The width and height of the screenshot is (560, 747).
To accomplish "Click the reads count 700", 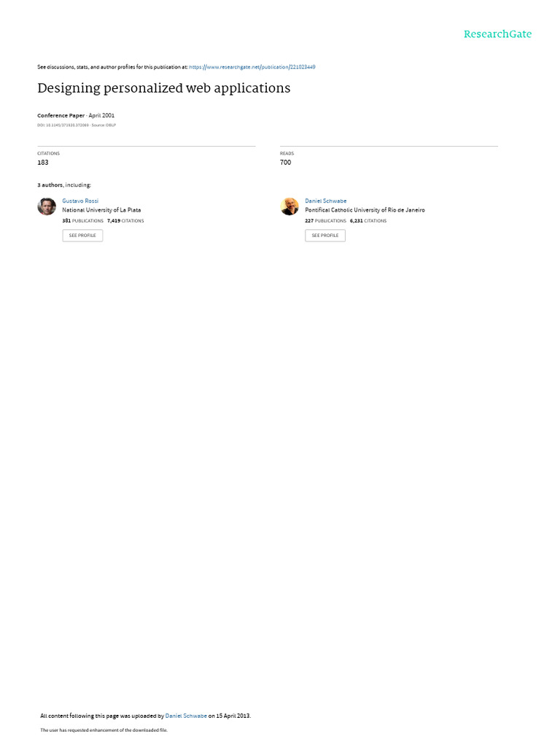I will (x=285, y=163).
